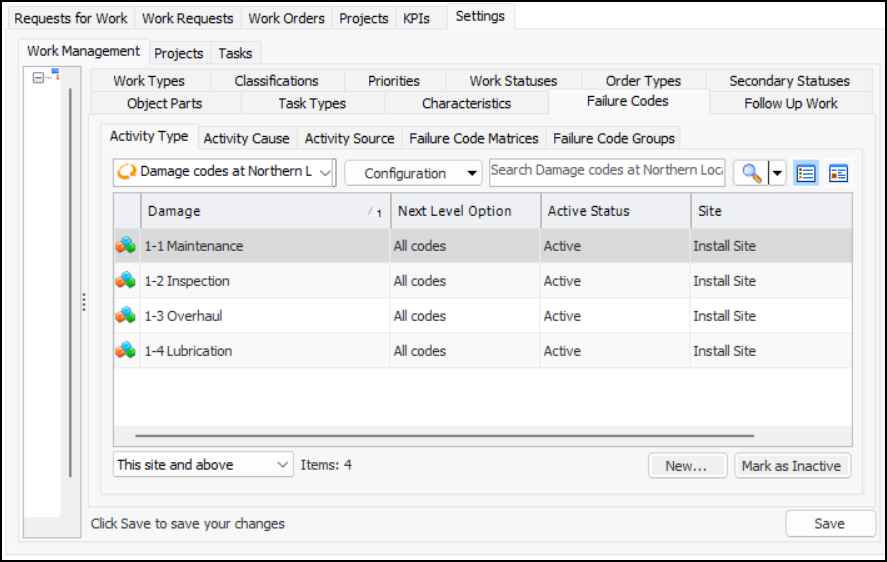The width and height of the screenshot is (887, 562).
Task: Expand the search options arrow
Action: click(776, 173)
